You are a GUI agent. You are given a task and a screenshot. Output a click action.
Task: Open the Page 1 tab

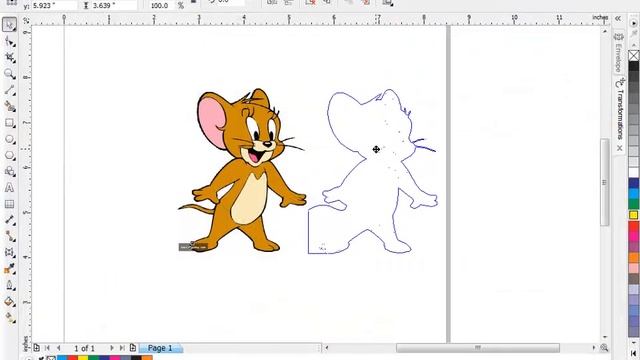160,348
